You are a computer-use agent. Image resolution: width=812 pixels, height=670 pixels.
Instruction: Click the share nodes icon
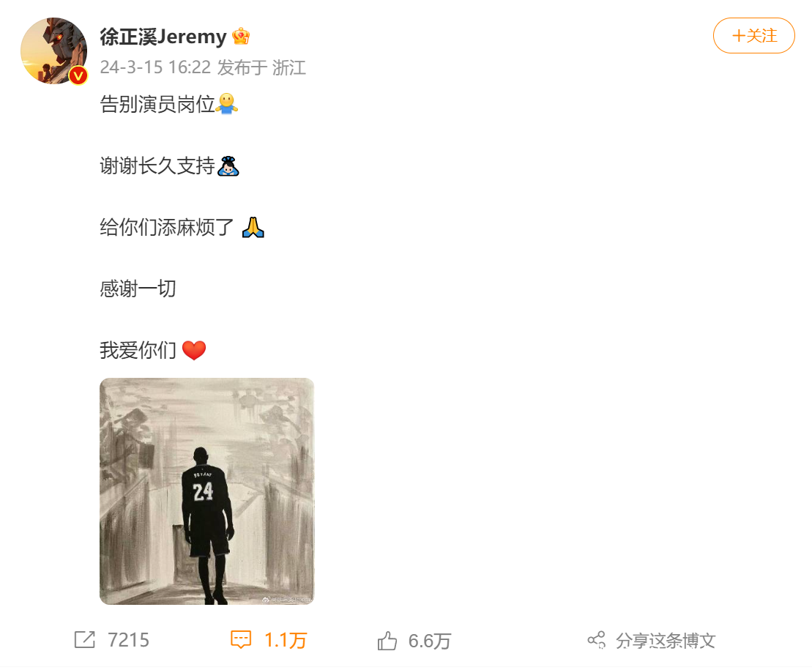pos(597,640)
